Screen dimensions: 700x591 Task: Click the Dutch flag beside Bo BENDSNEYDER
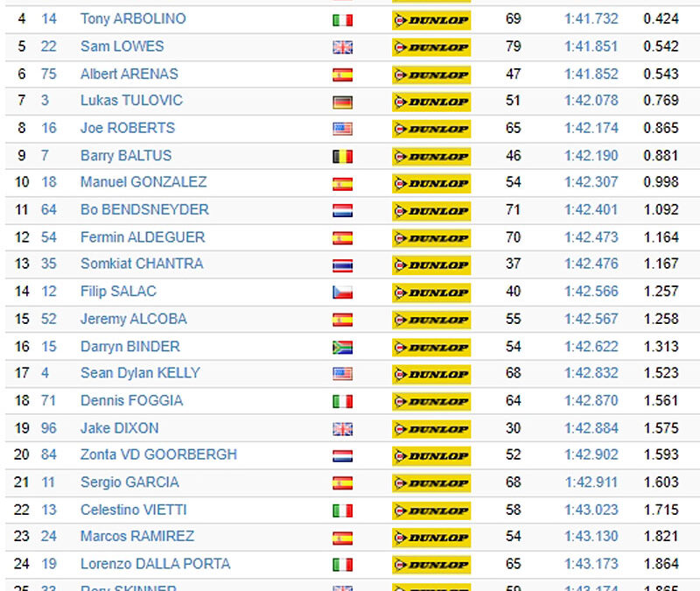[x=342, y=210]
